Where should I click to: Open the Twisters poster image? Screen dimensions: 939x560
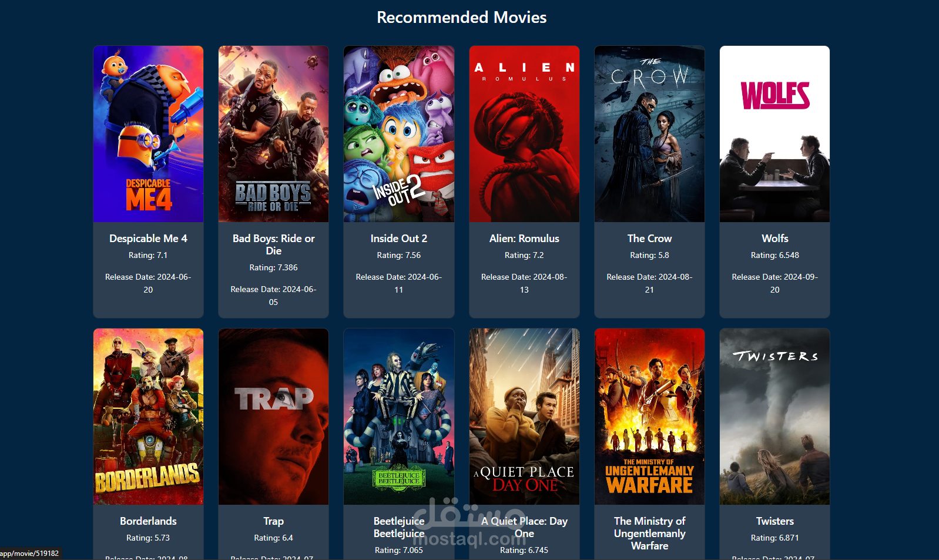[774, 417]
